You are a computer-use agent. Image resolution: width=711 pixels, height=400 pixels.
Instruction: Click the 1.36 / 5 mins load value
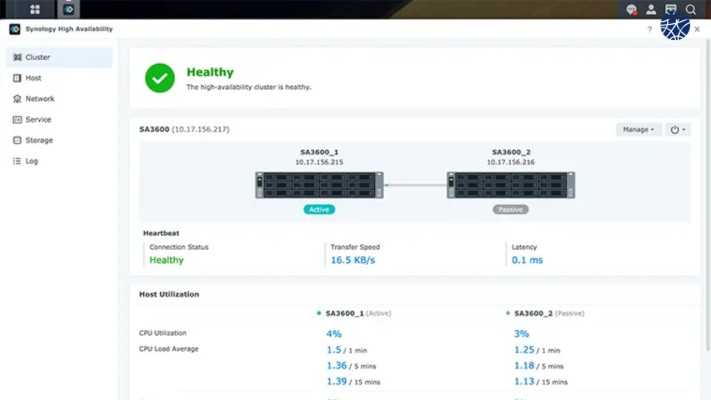tap(351, 366)
